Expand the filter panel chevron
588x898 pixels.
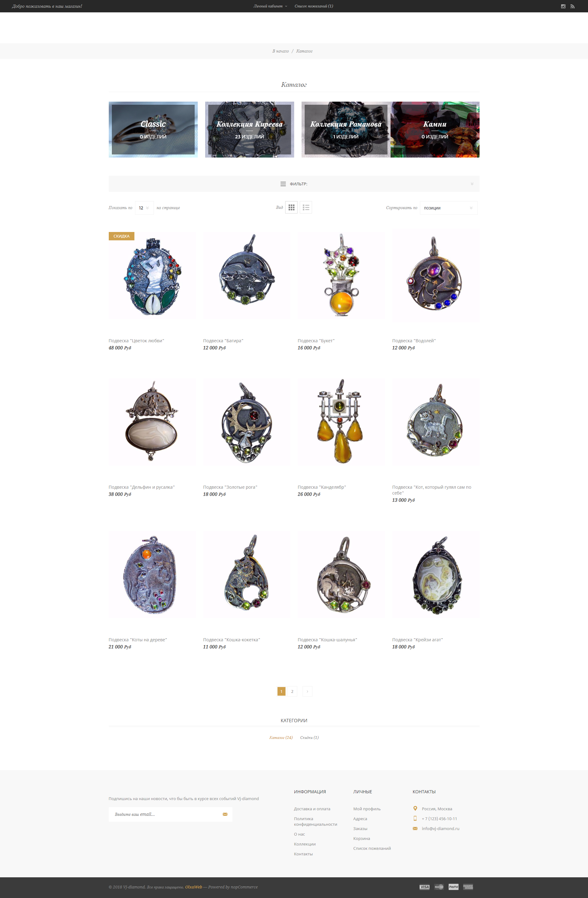click(472, 184)
